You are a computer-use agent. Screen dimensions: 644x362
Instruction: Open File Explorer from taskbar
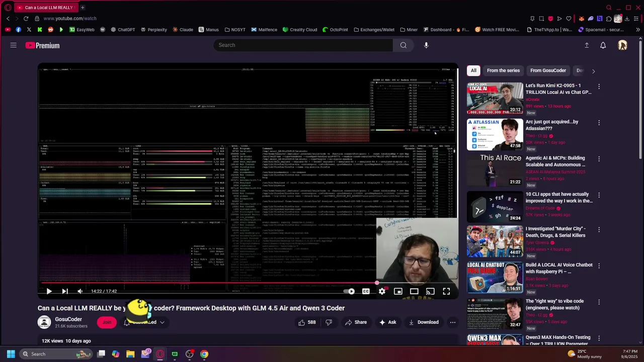(x=130, y=354)
